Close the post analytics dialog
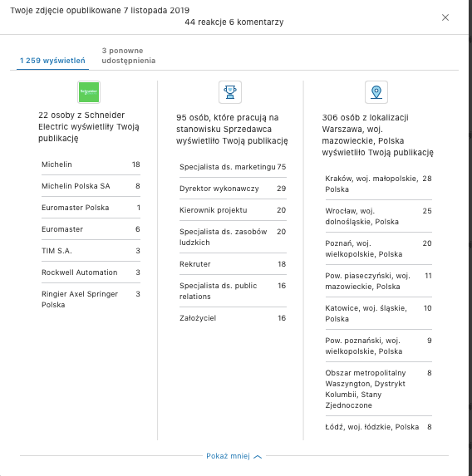The height and width of the screenshot is (476, 472). coord(445,17)
